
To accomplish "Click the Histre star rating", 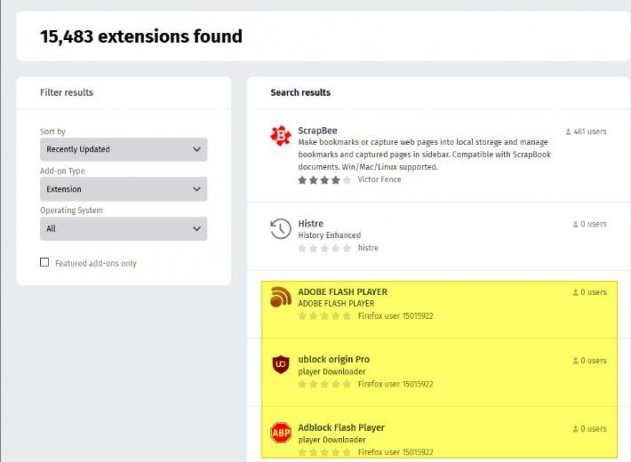I will click(x=323, y=247).
